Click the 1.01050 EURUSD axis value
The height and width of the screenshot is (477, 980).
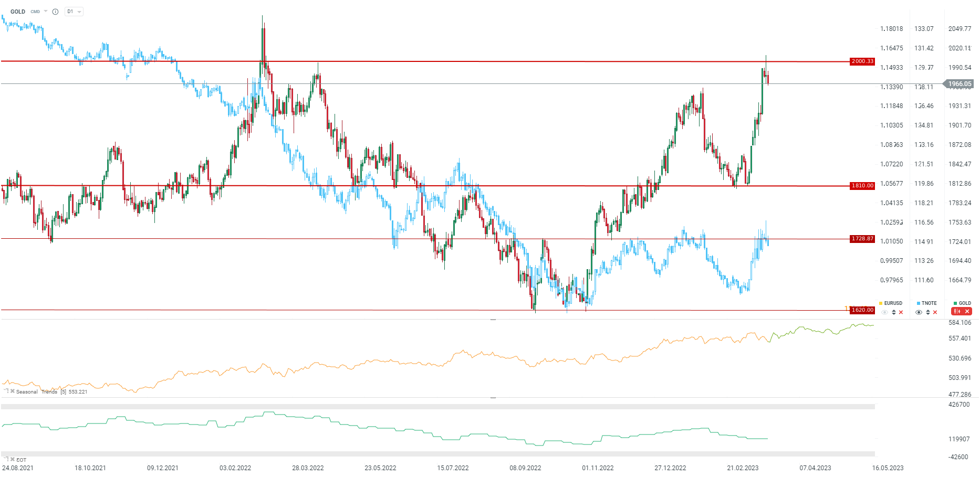coord(892,241)
